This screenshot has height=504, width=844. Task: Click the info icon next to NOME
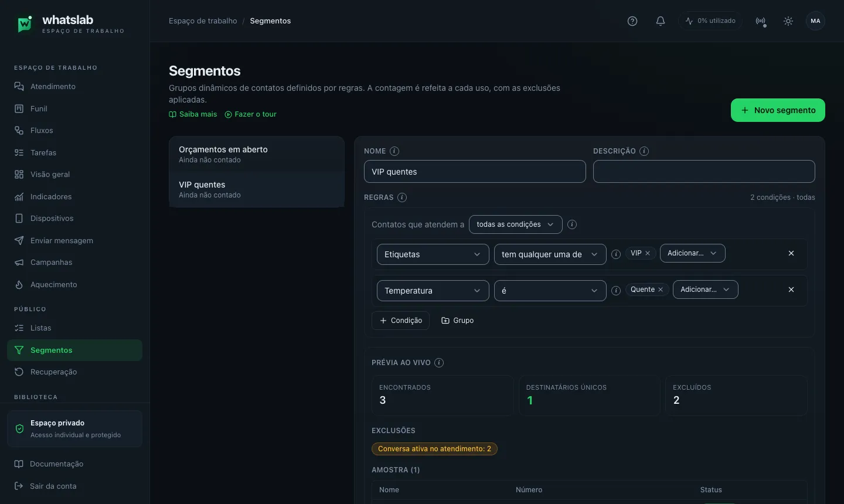click(394, 151)
